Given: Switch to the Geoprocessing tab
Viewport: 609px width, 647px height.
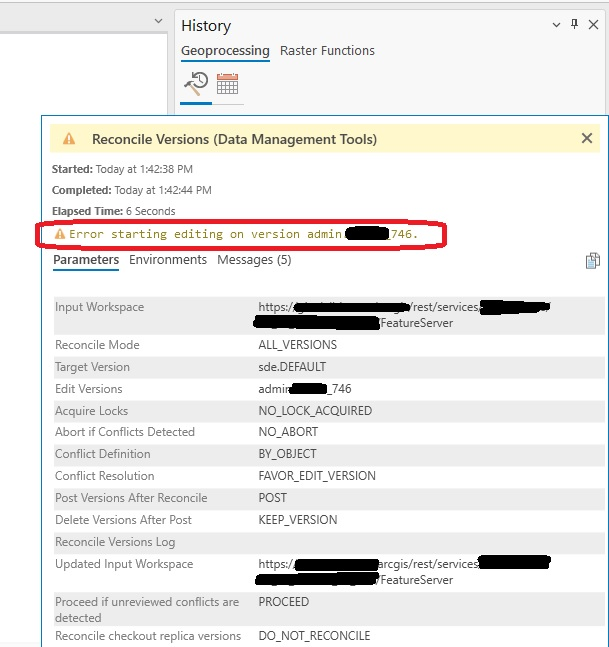Looking at the screenshot, I should 225,51.
